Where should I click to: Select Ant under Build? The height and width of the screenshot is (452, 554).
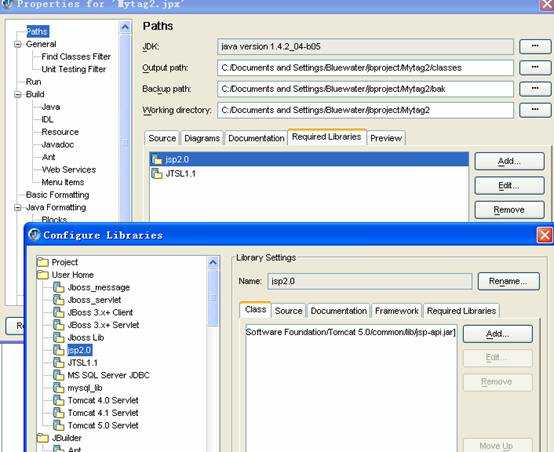[x=48, y=157]
